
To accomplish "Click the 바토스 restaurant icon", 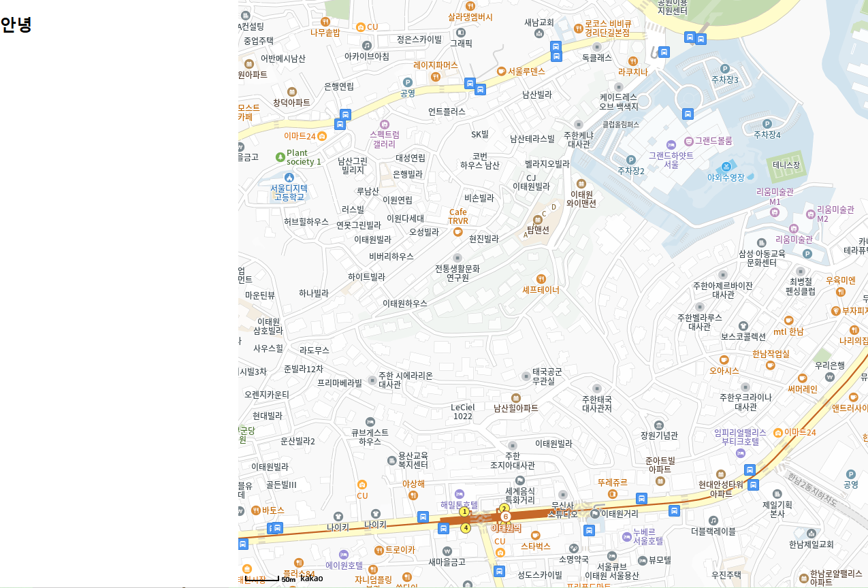I will coord(256,510).
